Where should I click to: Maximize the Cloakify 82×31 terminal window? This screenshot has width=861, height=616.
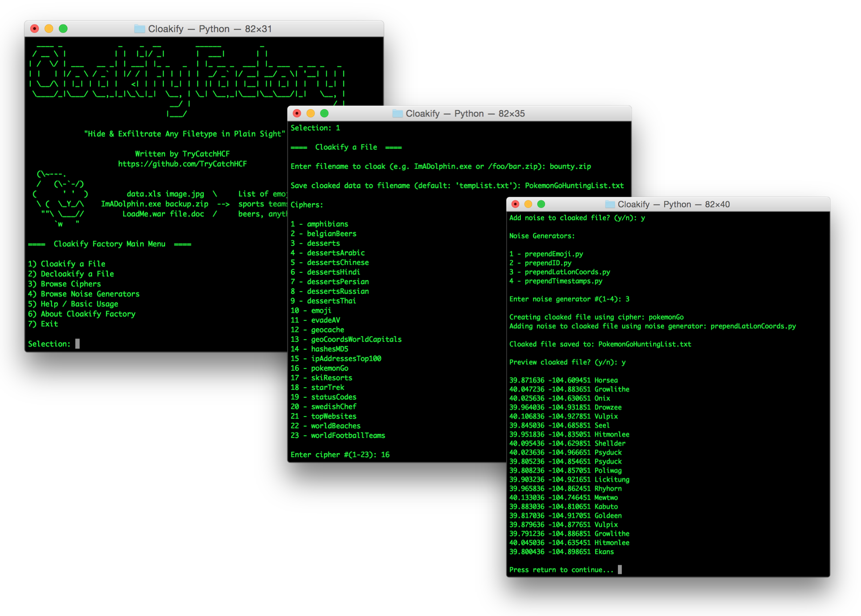pos(63,28)
